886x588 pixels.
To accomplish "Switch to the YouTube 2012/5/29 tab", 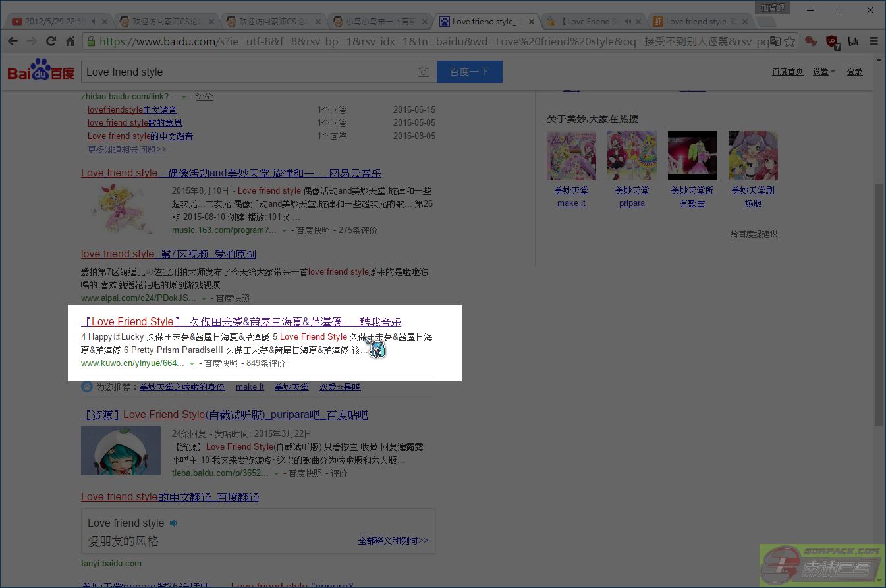I will click(x=55, y=22).
